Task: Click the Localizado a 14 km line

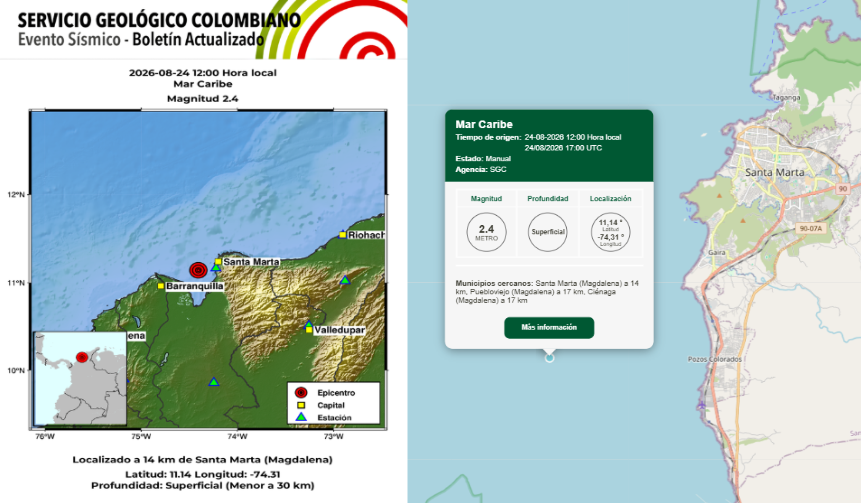Action: pos(203,460)
